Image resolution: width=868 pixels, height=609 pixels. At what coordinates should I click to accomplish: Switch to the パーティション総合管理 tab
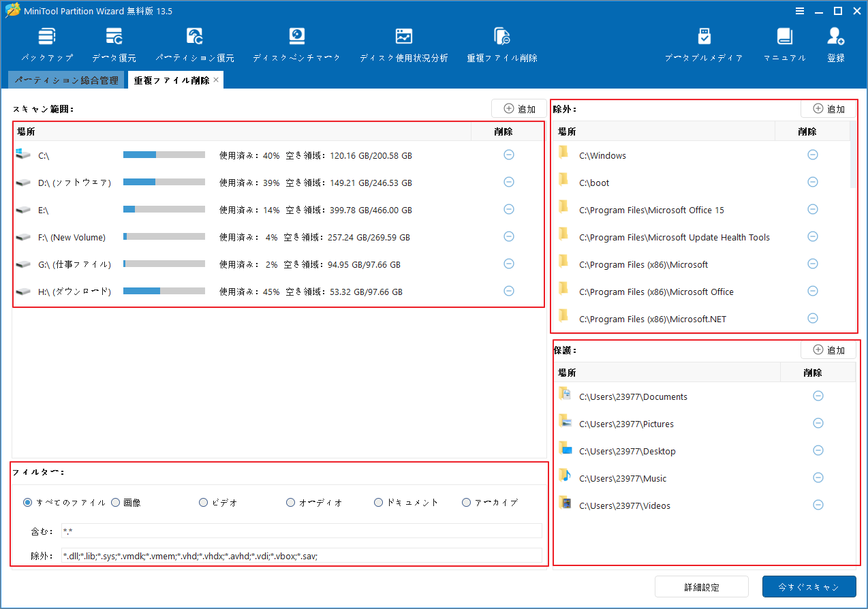click(x=66, y=79)
